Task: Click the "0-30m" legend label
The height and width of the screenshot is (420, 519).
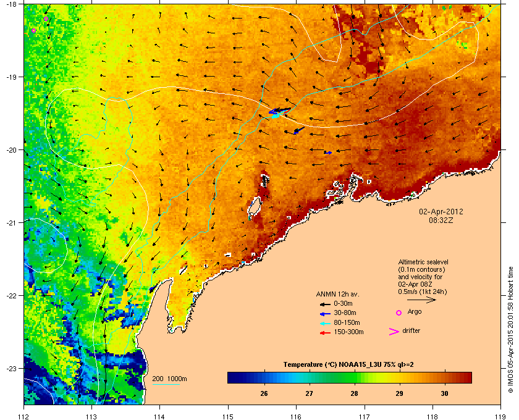Action: click(x=344, y=303)
